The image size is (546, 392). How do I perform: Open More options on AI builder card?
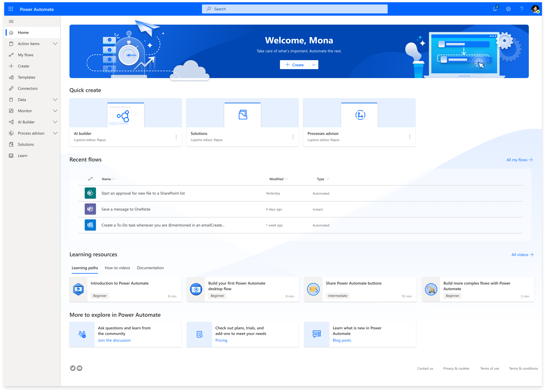pyautogui.click(x=176, y=137)
